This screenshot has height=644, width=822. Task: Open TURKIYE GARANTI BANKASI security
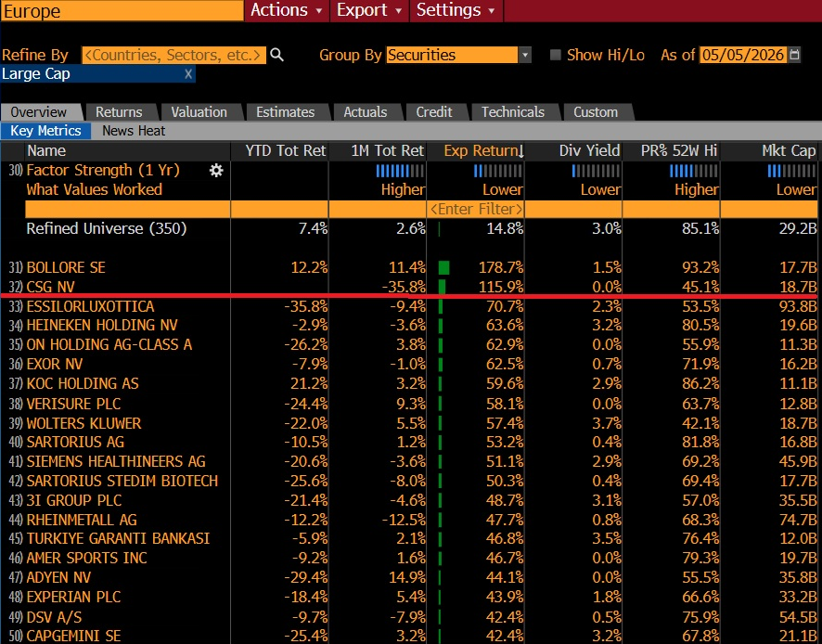click(x=409, y=538)
